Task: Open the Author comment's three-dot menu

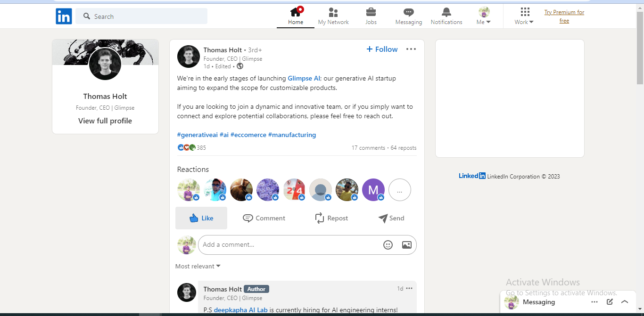Action: pyautogui.click(x=409, y=288)
